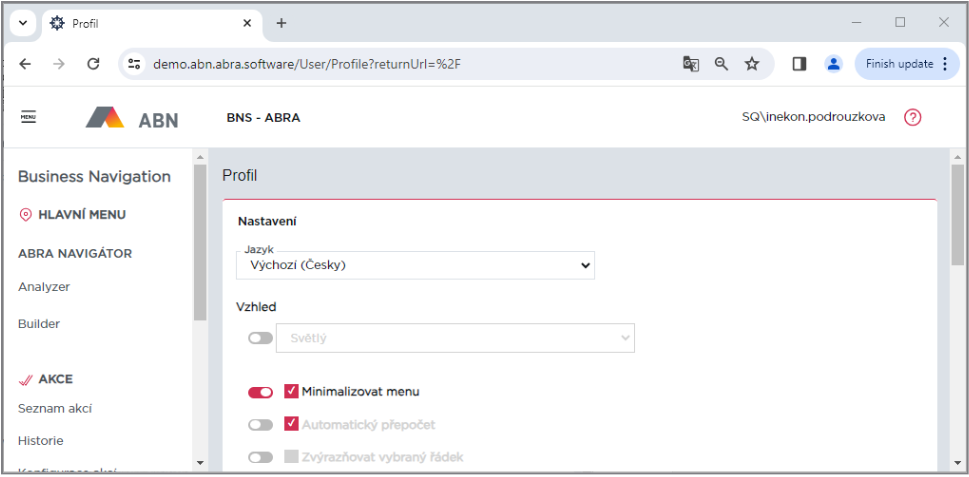Click the main page scrollbar thumb
Screen dimensions: 969x477
[x=957, y=215]
